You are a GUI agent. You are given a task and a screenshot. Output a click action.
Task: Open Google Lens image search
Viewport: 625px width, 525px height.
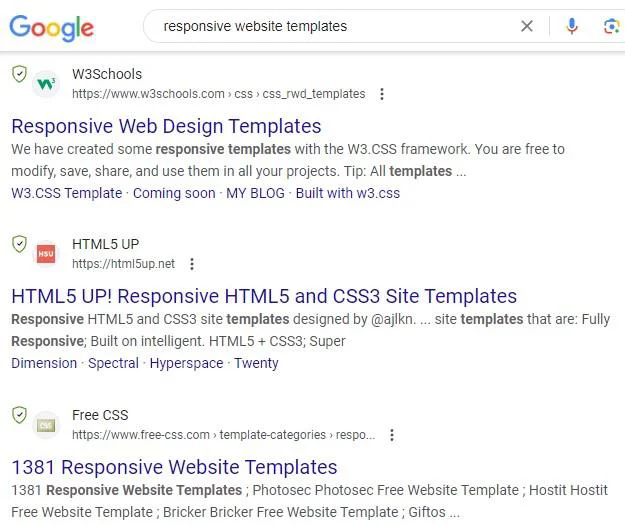point(611,27)
